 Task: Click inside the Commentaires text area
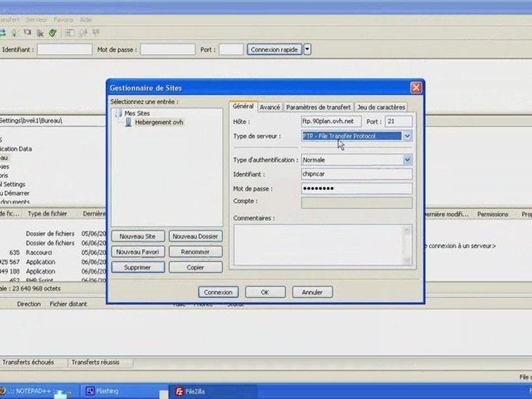click(x=318, y=244)
